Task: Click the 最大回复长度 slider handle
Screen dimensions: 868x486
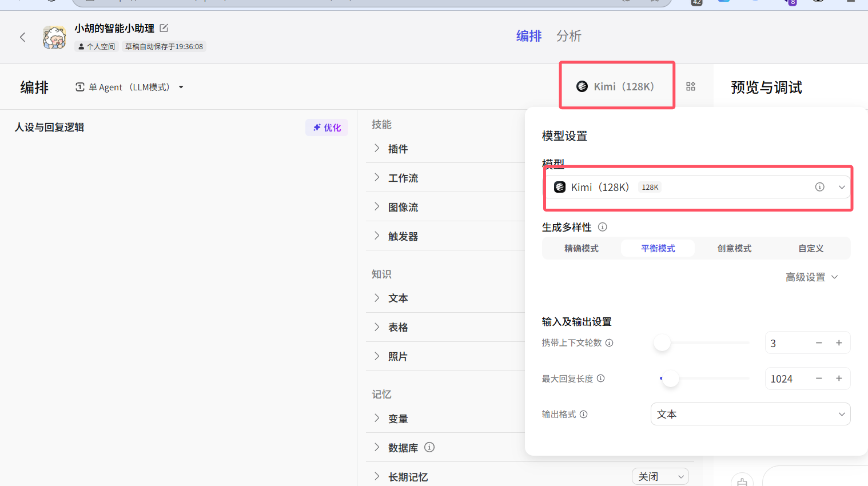Action: point(670,379)
